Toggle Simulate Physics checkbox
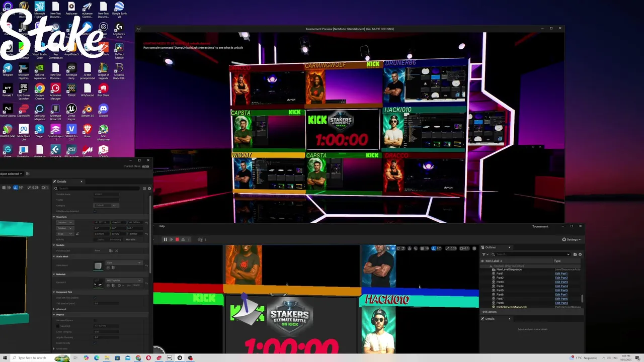The width and height of the screenshot is (644, 362). point(95,320)
